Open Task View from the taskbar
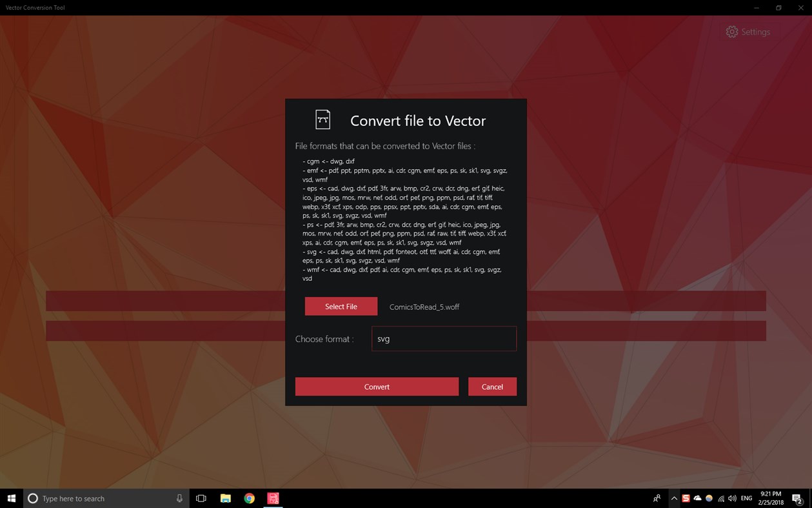 201,498
